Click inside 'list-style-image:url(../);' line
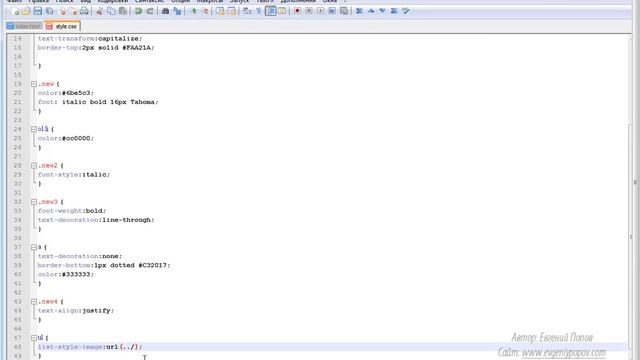This screenshot has width=640, height=360. pyautogui.click(x=90, y=347)
